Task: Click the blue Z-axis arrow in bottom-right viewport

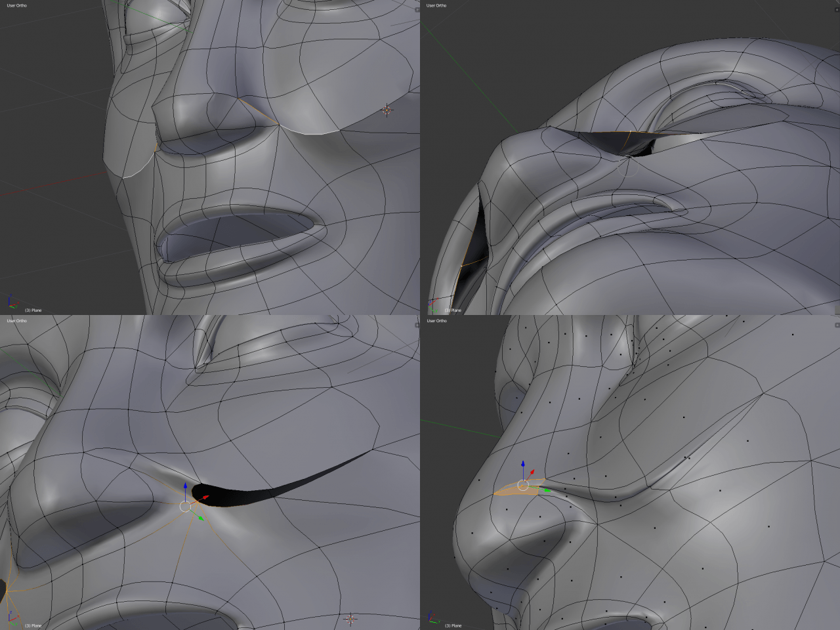Action: (x=523, y=466)
